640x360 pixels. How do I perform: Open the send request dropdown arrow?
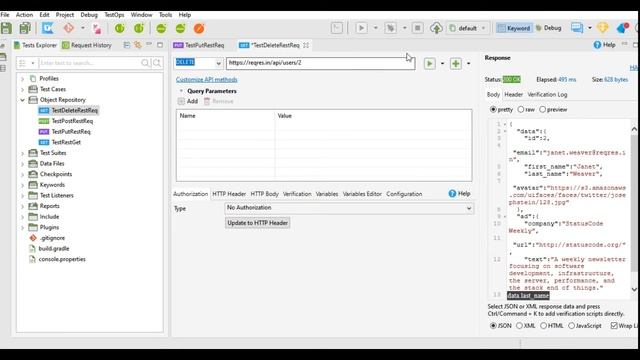pos(442,64)
